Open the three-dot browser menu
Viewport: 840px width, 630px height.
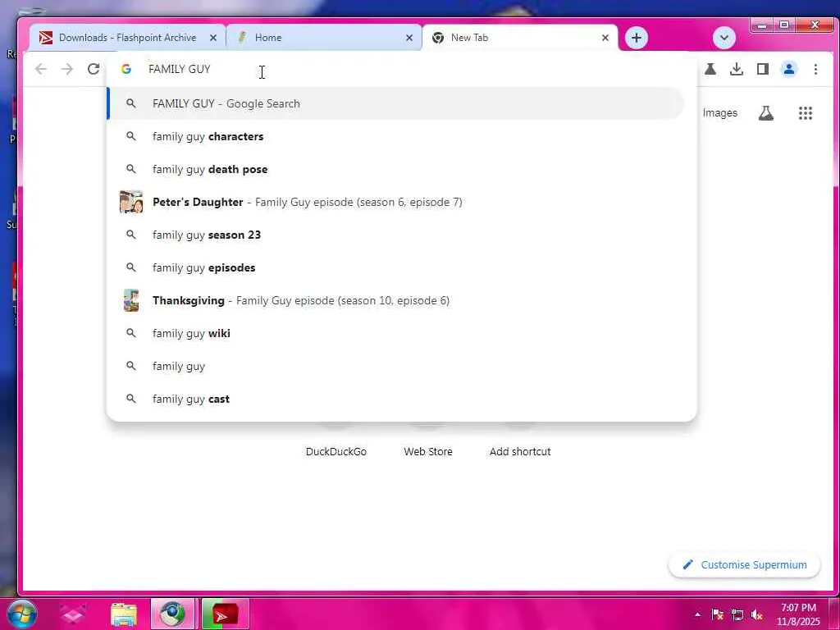(815, 69)
